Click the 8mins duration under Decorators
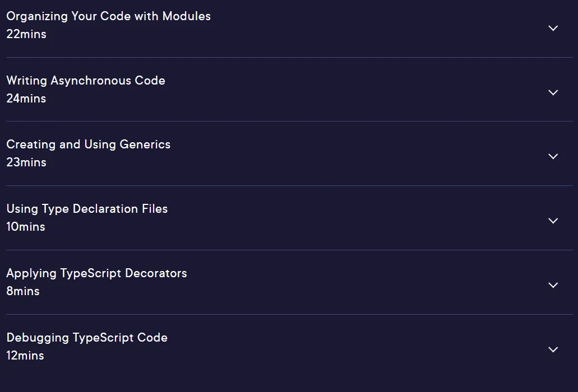578x392 pixels. [23, 291]
